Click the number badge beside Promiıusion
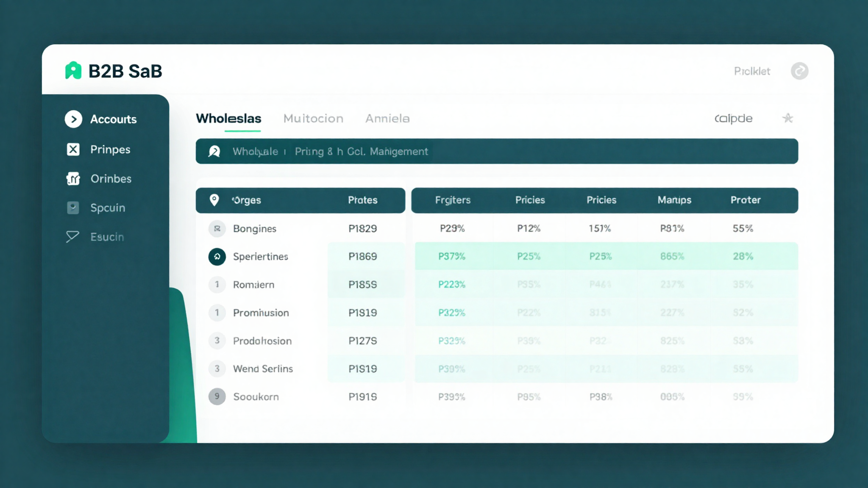The image size is (868, 488). coord(217,313)
